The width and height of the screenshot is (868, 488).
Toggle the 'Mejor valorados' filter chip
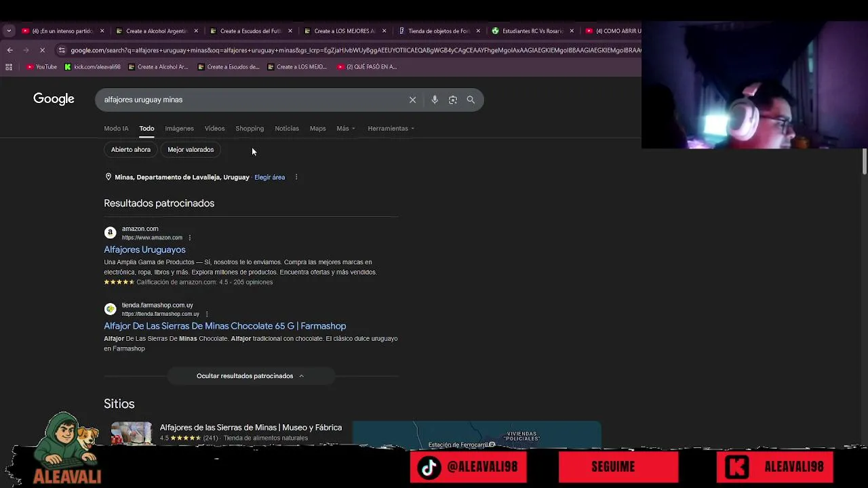(191, 150)
